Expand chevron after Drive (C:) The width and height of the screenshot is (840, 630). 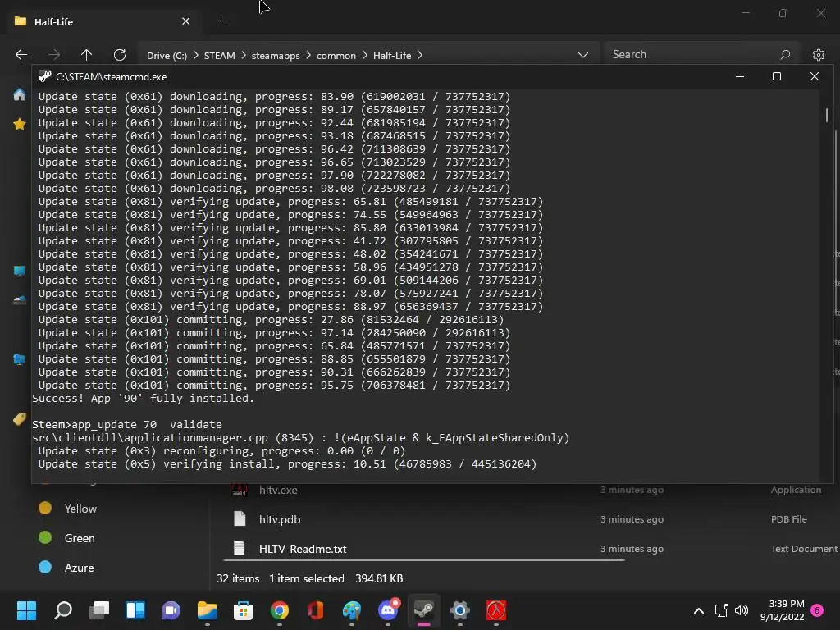click(x=195, y=55)
